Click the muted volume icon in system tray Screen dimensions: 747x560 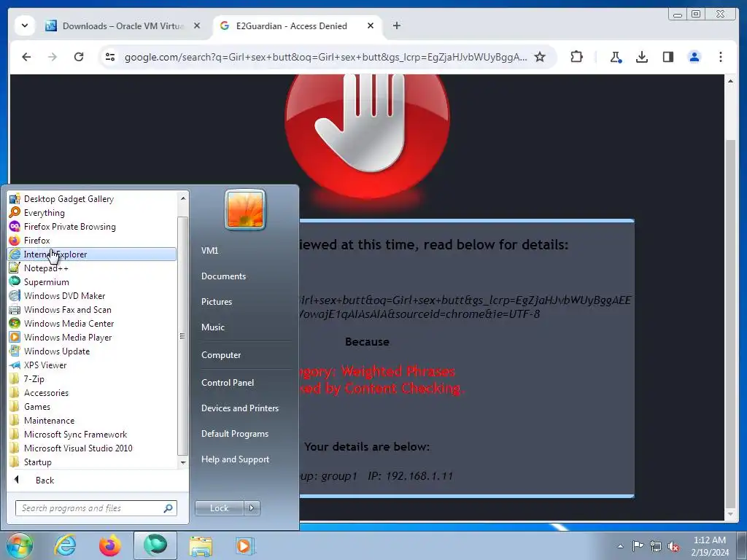(x=673, y=546)
